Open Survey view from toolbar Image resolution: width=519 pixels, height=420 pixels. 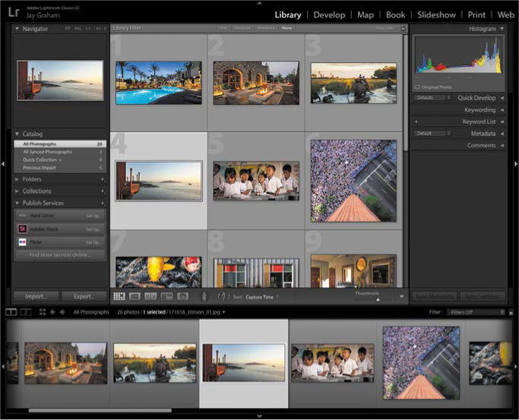click(x=166, y=296)
